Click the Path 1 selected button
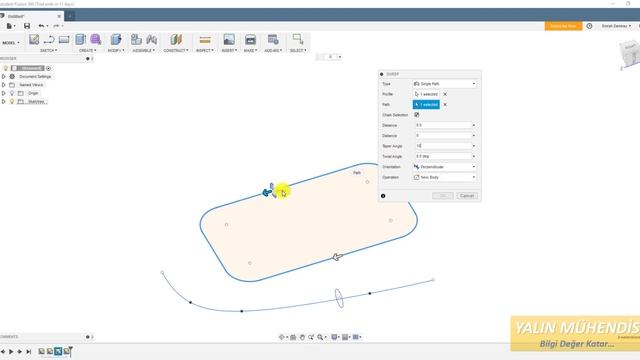Viewport: 640px width, 360px height. click(x=426, y=105)
